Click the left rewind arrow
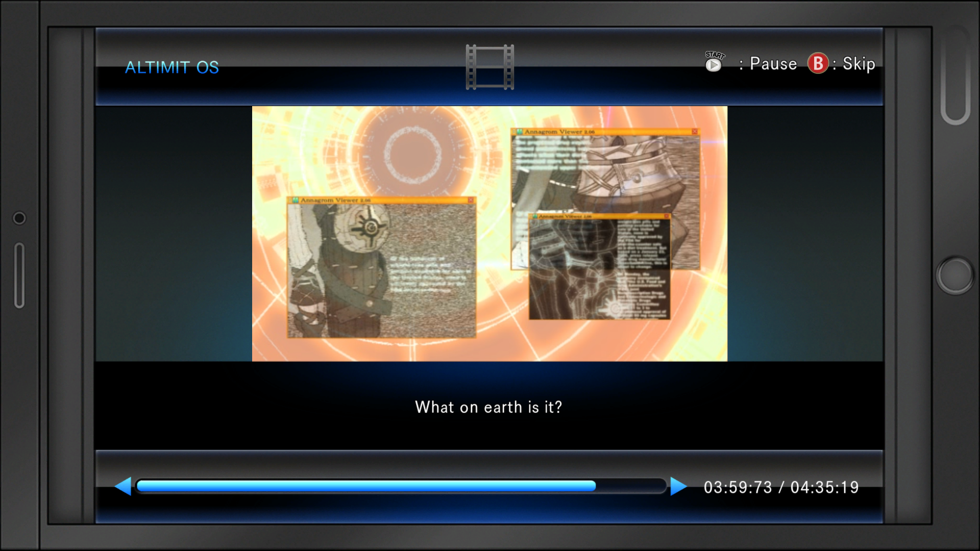This screenshot has height=551, width=980. 123,486
